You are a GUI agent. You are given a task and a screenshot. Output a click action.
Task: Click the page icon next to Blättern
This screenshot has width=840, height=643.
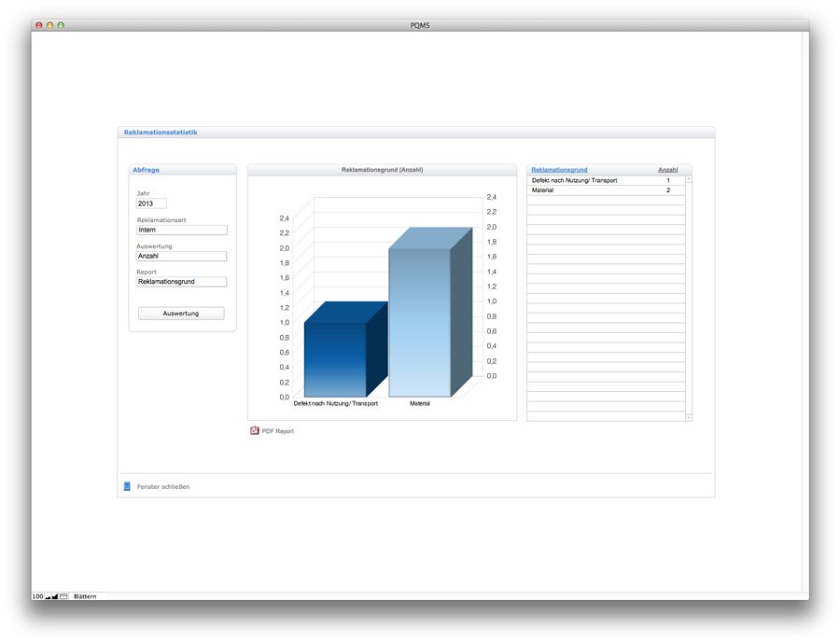63,595
